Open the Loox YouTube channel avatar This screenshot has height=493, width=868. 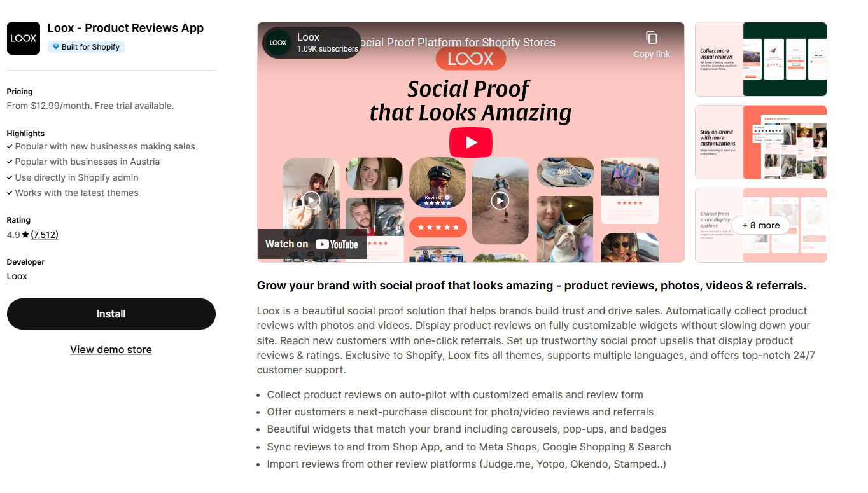click(278, 43)
